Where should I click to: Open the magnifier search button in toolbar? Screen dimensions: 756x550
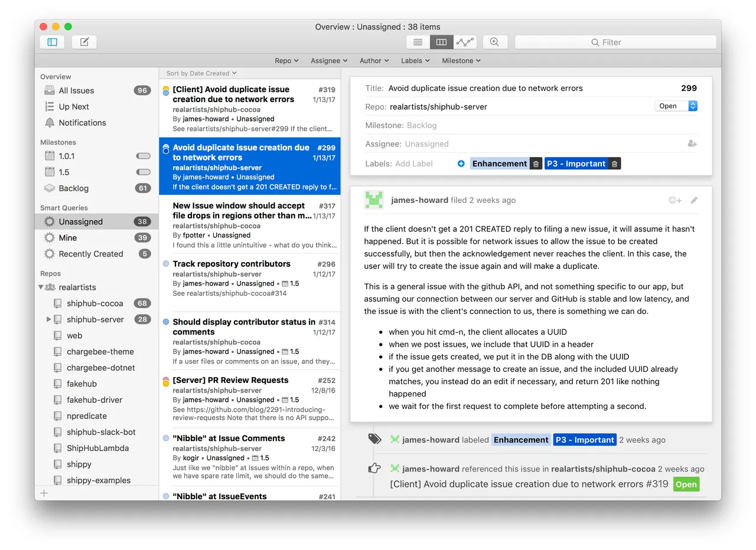pos(495,42)
